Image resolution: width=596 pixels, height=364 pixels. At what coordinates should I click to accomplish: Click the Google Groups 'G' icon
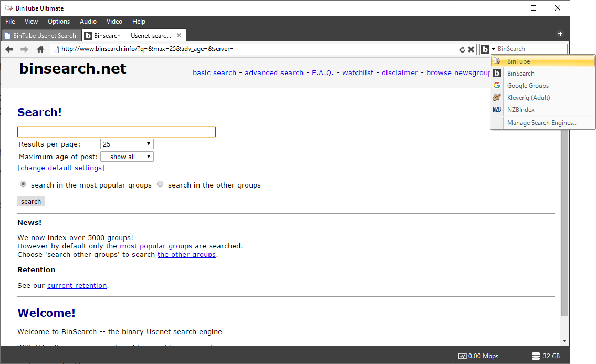point(497,85)
